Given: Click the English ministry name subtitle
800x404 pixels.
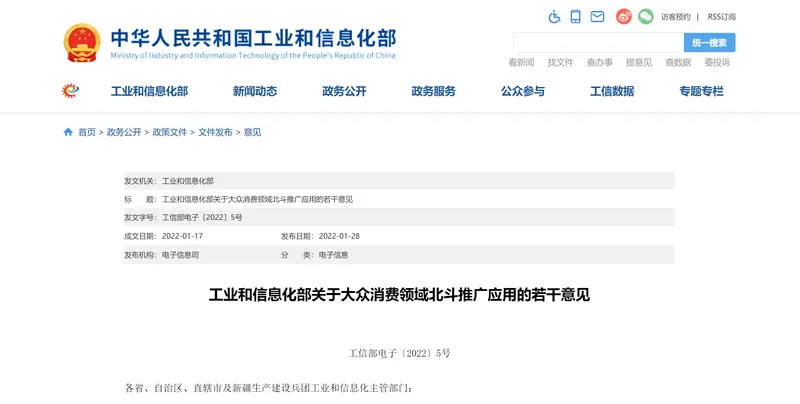Looking at the screenshot, I should click(x=253, y=56).
